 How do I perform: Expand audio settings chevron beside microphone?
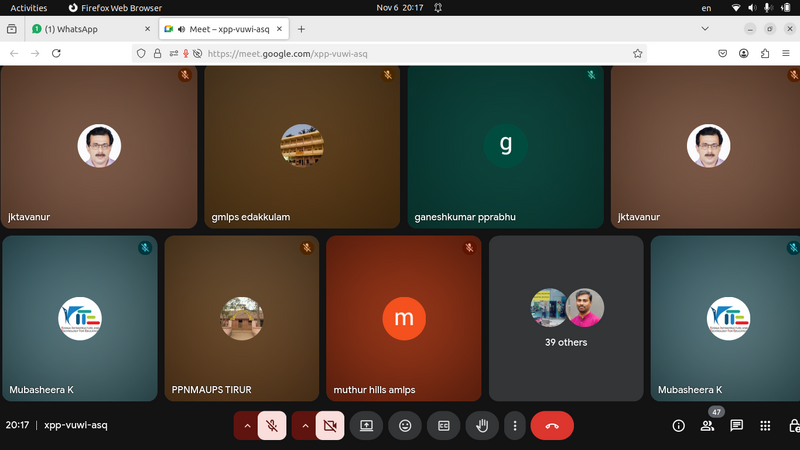(x=247, y=425)
